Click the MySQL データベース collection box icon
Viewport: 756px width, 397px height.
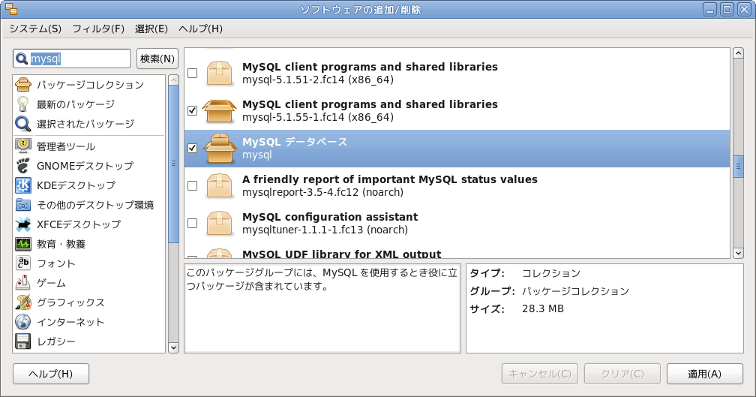pyautogui.click(x=219, y=148)
